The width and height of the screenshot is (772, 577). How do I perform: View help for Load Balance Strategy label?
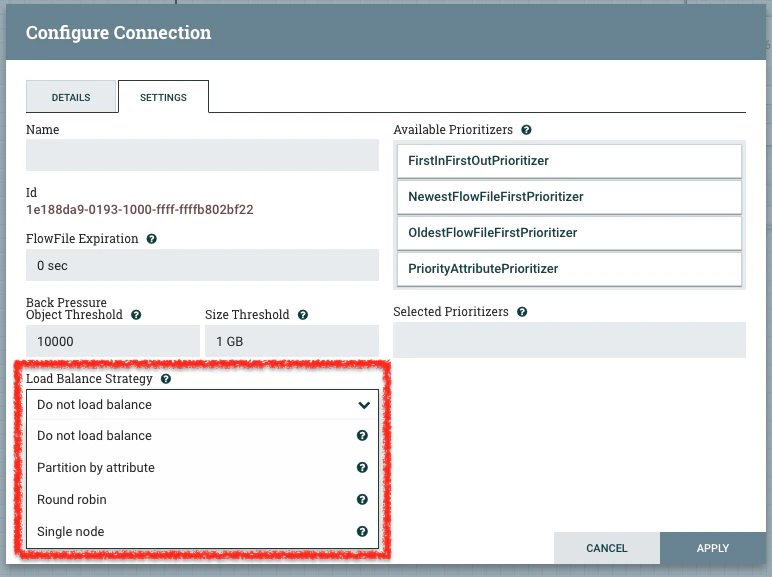pos(166,379)
